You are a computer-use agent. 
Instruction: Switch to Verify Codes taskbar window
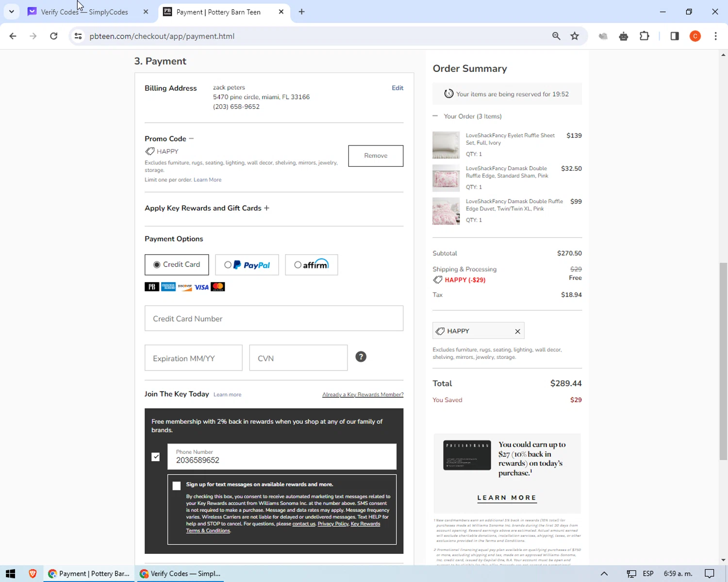tap(181, 574)
